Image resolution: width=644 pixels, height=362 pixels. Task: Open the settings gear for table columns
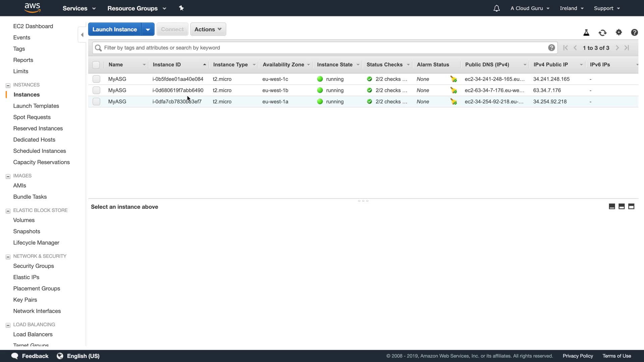click(619, 32)
